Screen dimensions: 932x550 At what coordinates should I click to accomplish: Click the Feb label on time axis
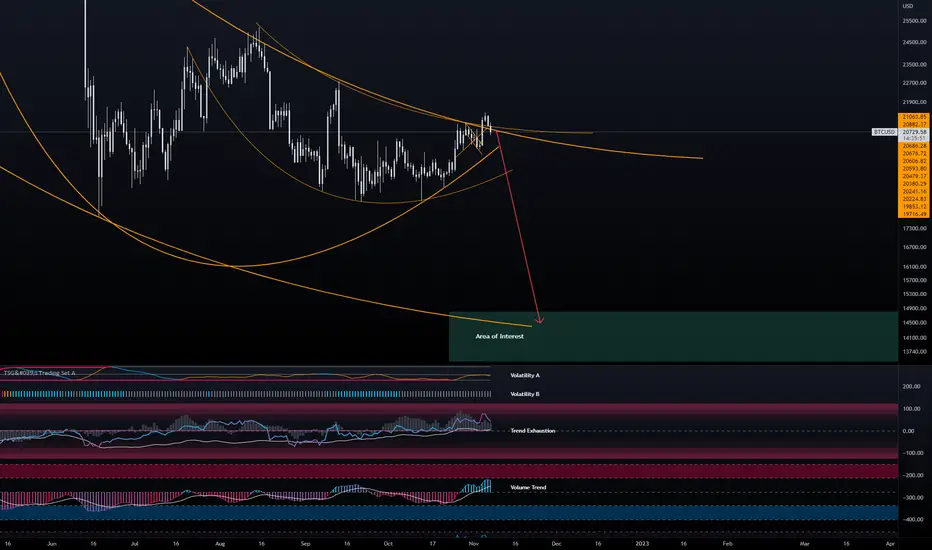click(727, 543)
